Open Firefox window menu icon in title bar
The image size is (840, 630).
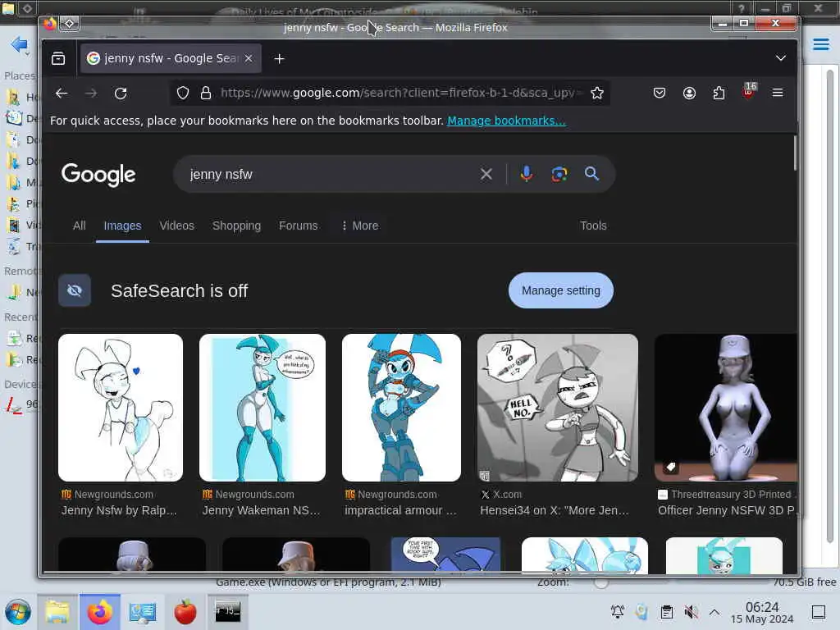pyautogui.click(x=50, y=23)
